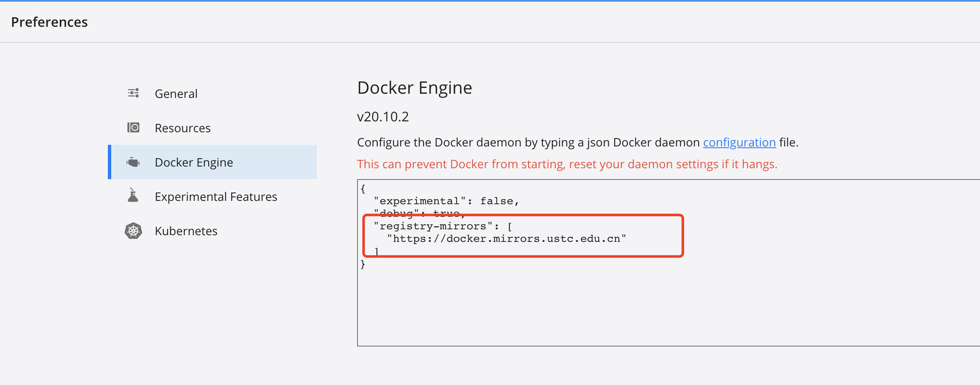This screenshot has width=980, height=385.
Task: Click the Docker Engine page heading
Action: click(x=414, y=87)
